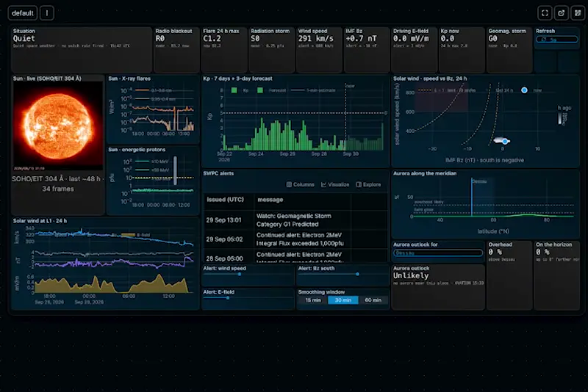Open the default dashboard selector
588x392 pixels.
[23, 13]
